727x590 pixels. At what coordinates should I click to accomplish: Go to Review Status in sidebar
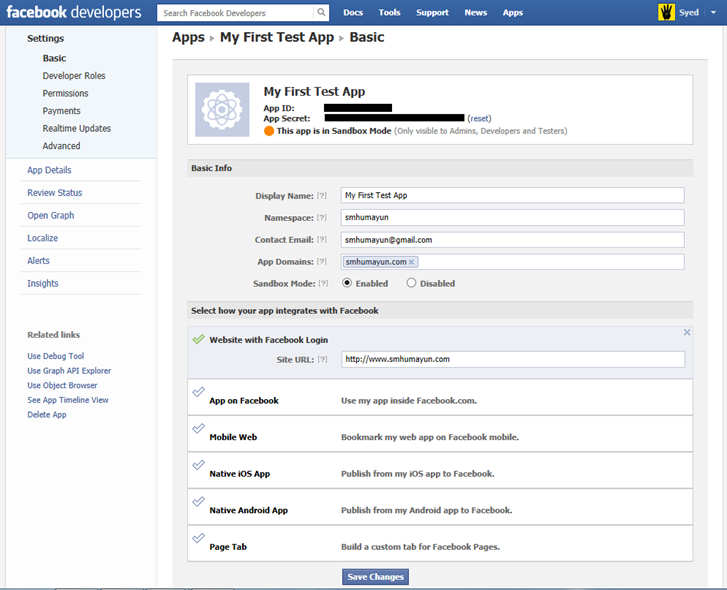pyautogui.click(x=55, y=193)
